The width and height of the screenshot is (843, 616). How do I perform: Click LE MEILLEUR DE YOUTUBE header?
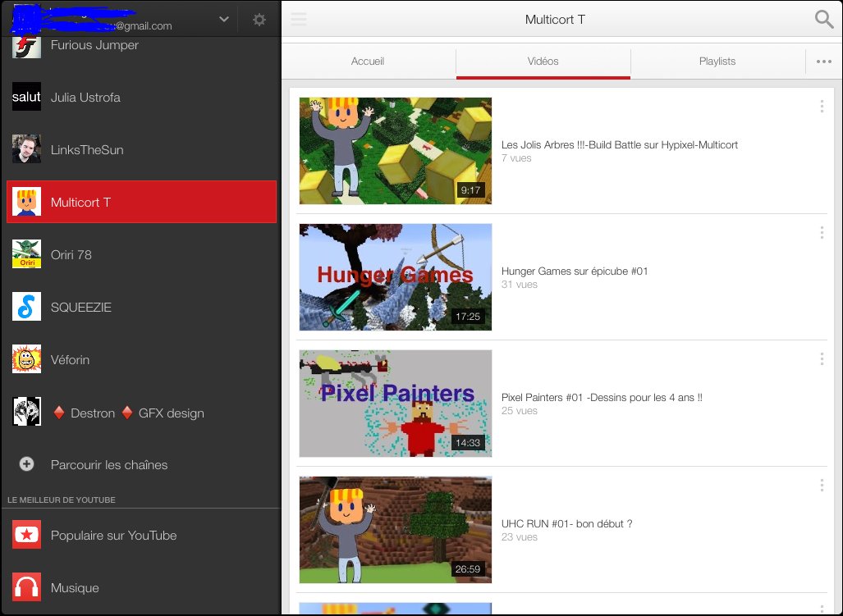pos(62,500)
